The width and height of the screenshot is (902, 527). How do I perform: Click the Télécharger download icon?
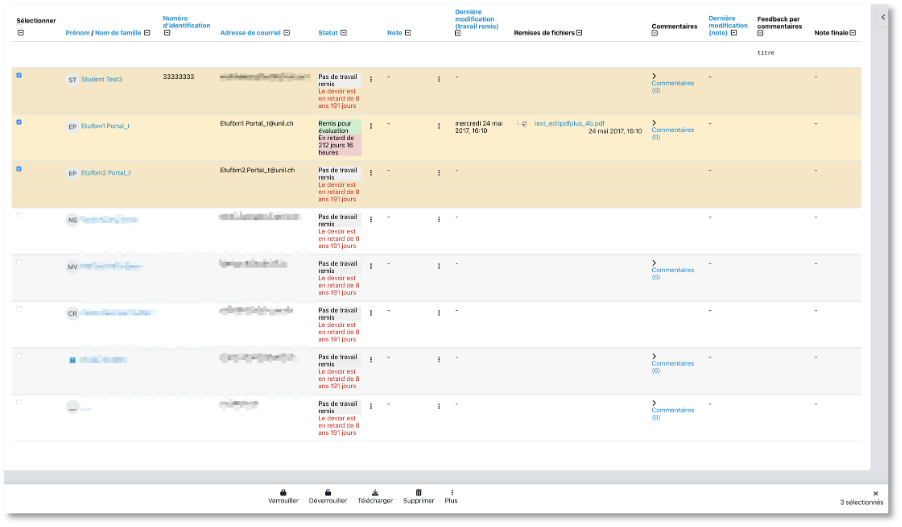[375, 492]
